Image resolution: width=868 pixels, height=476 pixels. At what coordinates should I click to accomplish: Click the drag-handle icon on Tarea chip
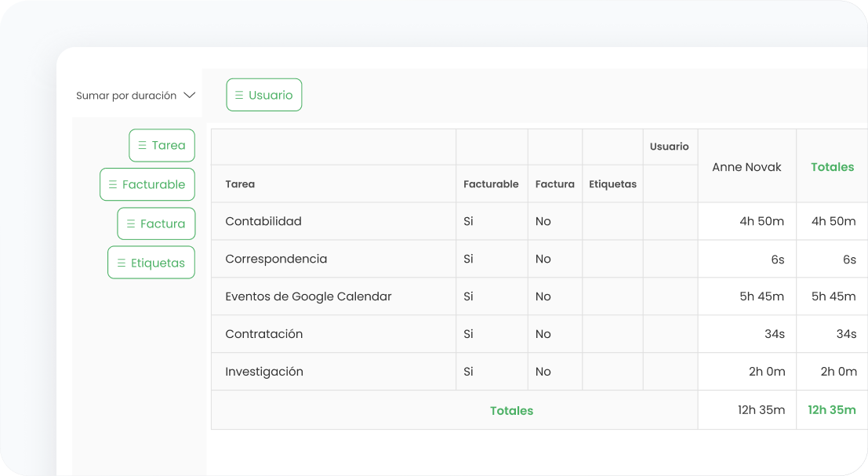[x=142, y=145]
